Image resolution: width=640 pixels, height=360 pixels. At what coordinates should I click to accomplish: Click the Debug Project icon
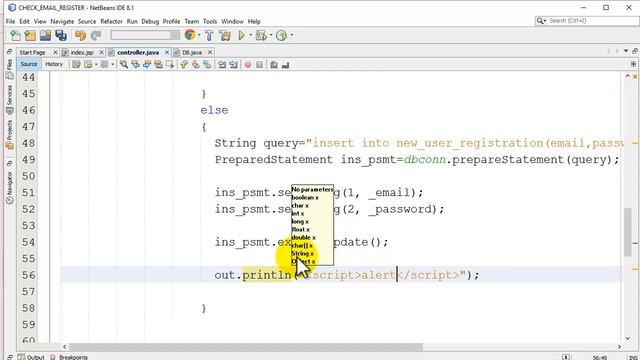pos(261,36)
